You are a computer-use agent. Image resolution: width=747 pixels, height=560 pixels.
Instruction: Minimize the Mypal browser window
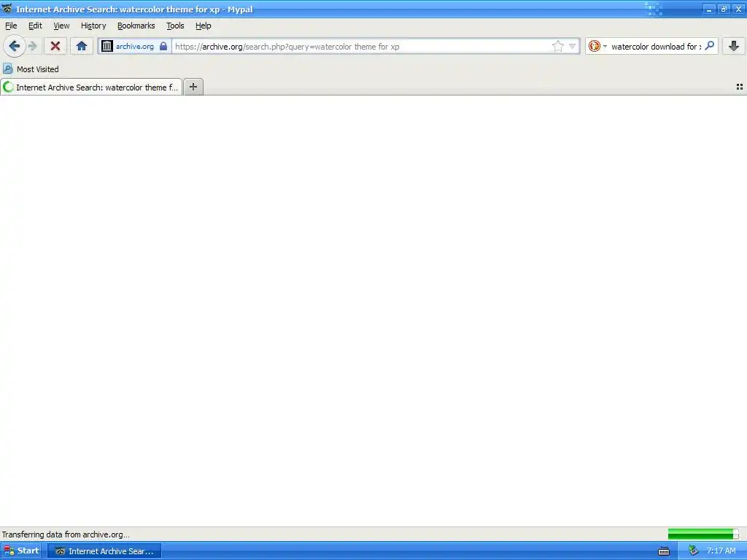pos(709,9)
